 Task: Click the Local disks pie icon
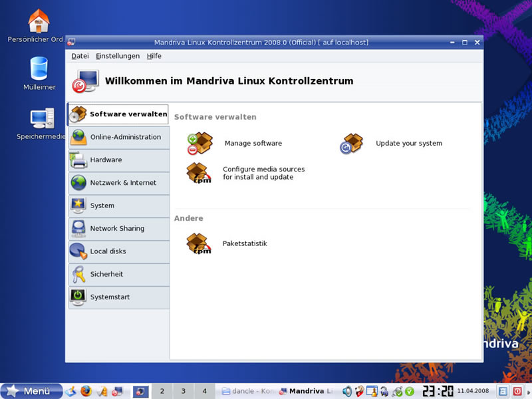[x=78, y=251]
